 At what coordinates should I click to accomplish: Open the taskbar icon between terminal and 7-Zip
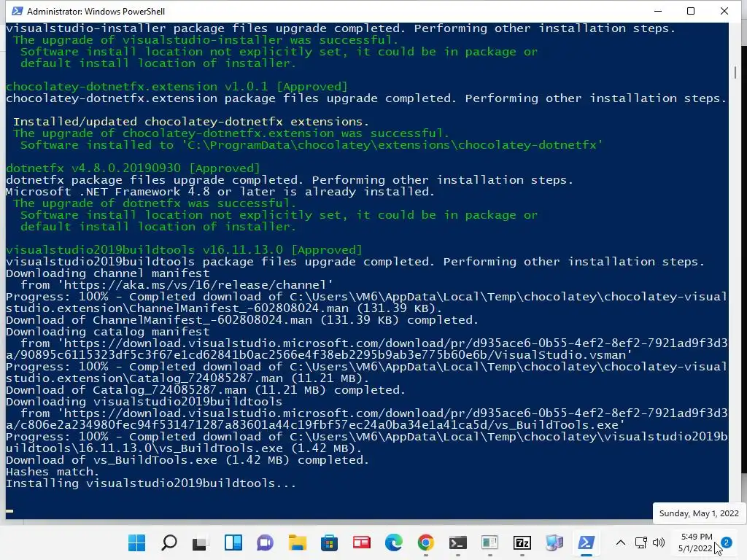pos(489,542)
